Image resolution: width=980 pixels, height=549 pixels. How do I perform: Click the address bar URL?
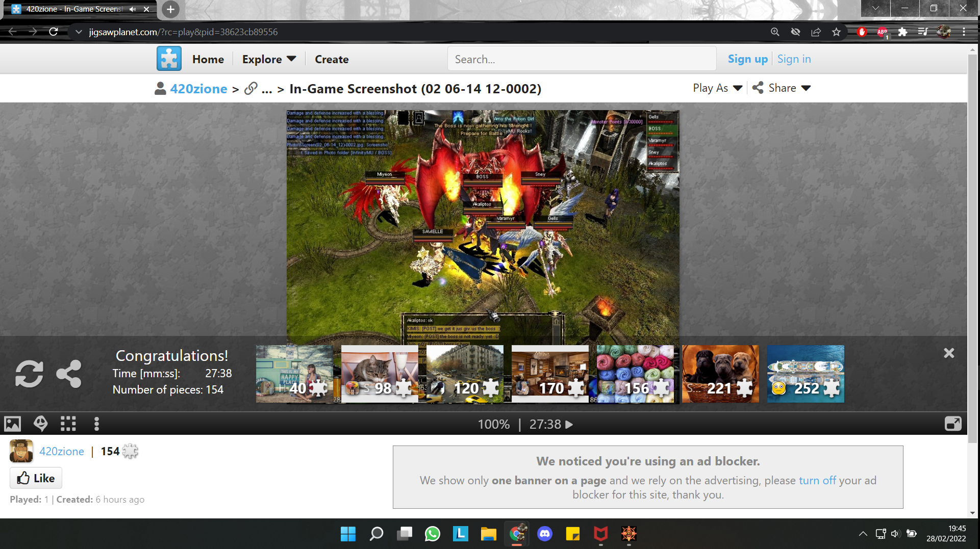point(183,32)
